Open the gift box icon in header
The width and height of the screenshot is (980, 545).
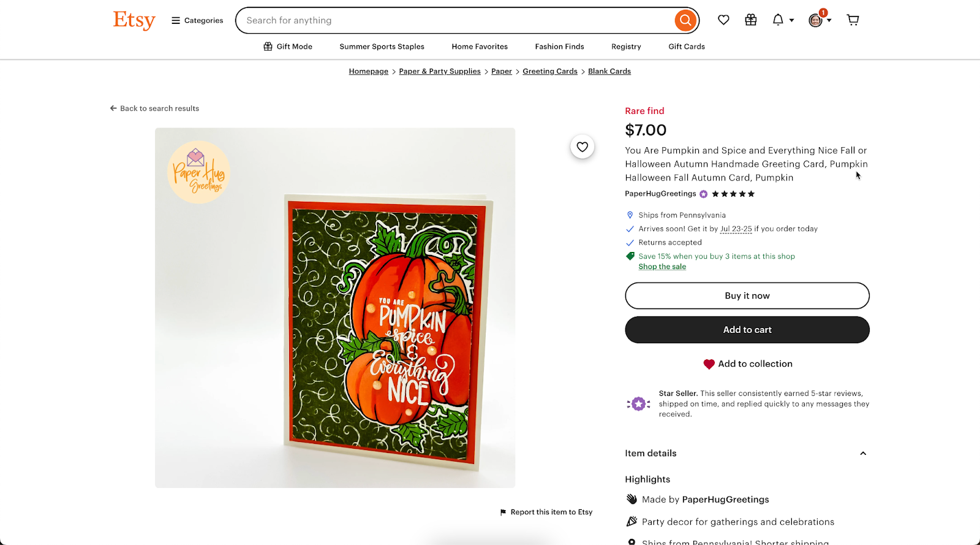click(x=750, y=19)
